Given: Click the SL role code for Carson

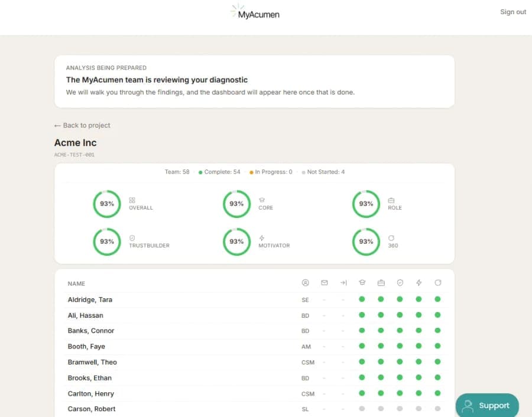Looking at the screenshot, I should [305, 409].
